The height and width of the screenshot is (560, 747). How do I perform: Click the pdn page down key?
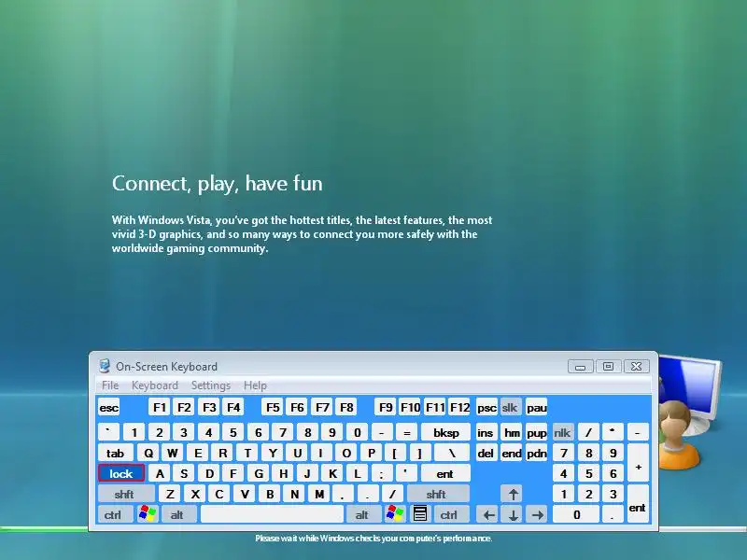536,453
